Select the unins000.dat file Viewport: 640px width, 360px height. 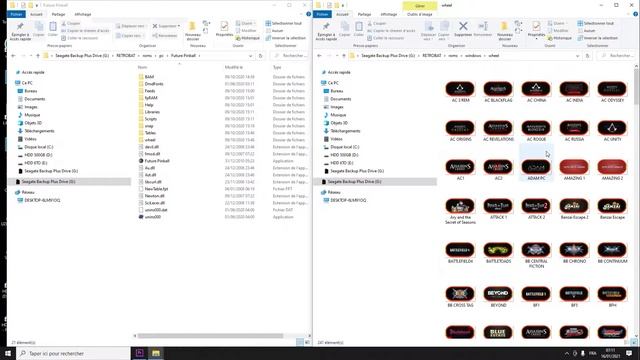pos(156,210)
